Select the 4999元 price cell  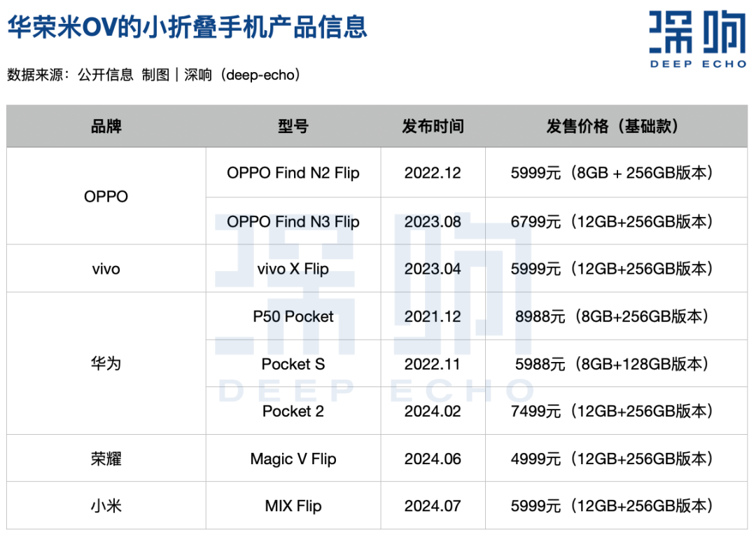click(612, 459)
